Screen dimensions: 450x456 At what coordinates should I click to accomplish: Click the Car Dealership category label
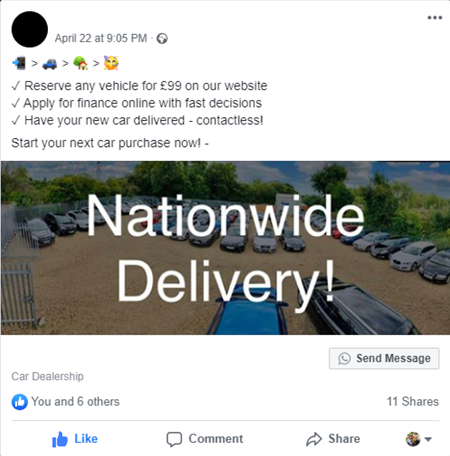click(x=47, y=376)
